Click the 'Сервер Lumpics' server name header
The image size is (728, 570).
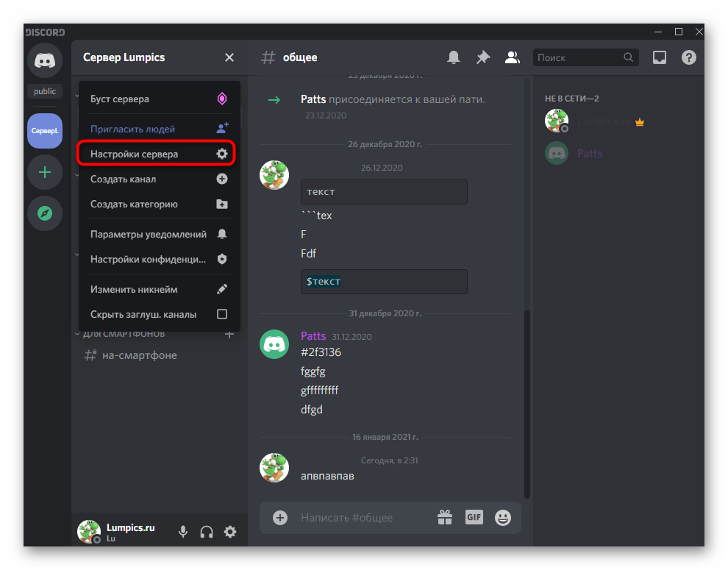click(x=124, y=57)
